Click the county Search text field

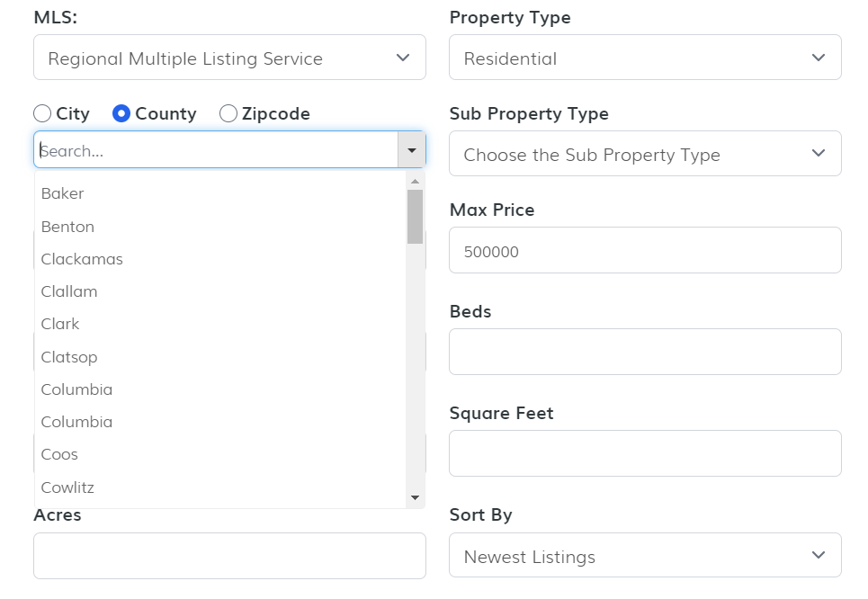click(x=216, y=150)
